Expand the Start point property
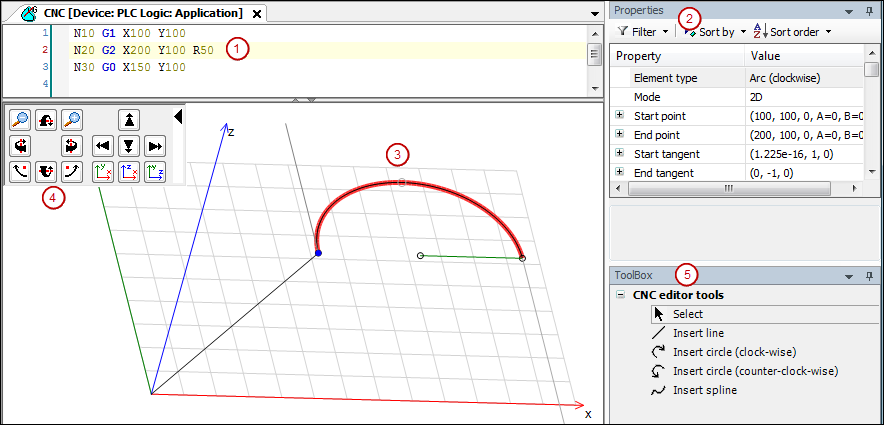 [620, 116]
